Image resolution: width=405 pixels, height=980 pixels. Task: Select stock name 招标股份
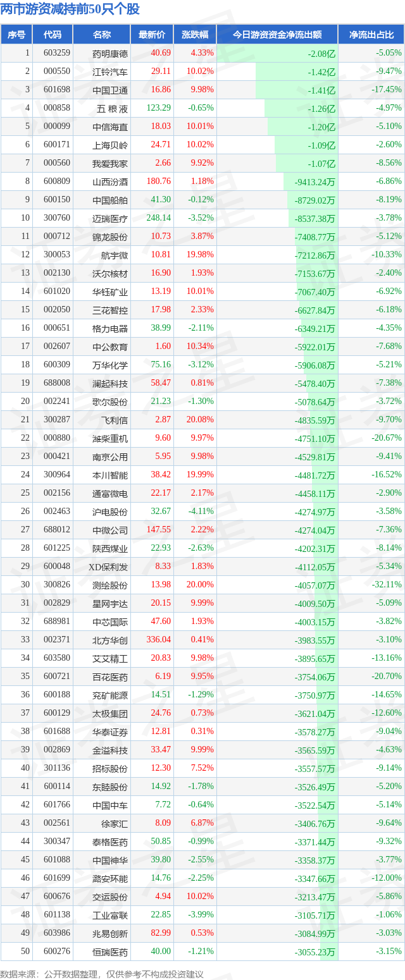click(110, 768)
